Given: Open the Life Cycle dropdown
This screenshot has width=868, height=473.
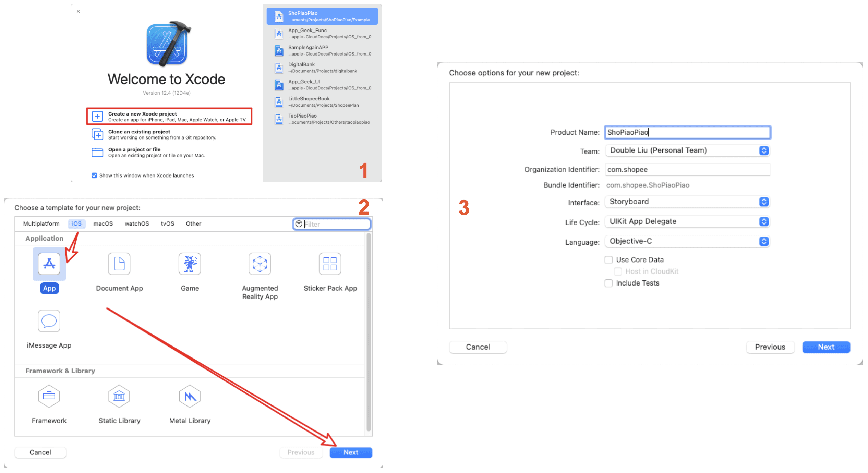Looking at the screenshot, I should coord(688,221).
